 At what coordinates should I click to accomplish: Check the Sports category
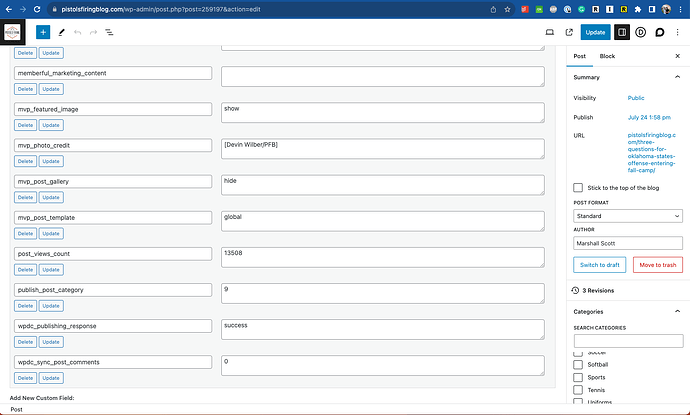tap(578, 377)
